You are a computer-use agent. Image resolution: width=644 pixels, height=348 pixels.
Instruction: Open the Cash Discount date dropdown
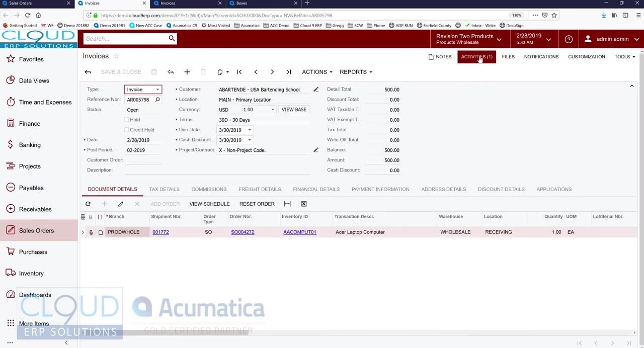249,140
